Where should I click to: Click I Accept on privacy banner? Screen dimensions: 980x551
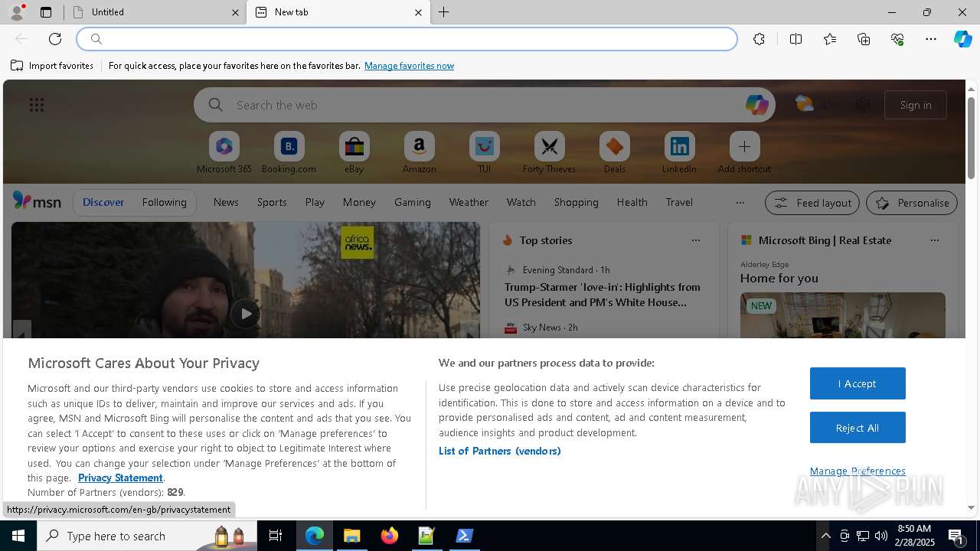point(857,383)
